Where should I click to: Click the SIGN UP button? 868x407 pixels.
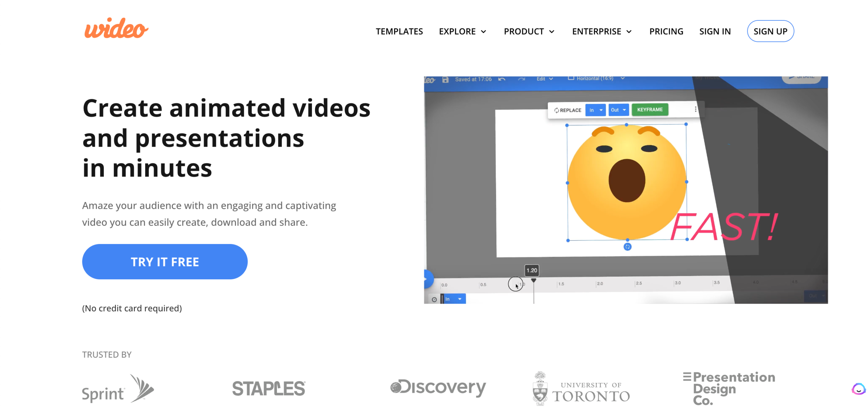coord(770,31)
